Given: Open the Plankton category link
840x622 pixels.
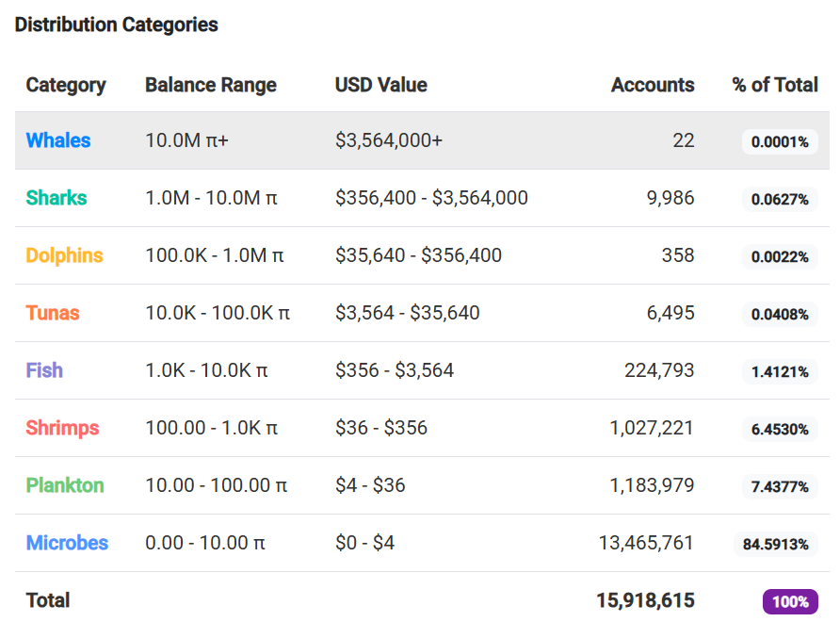Looking at the screenshot, I should (65, 485).
